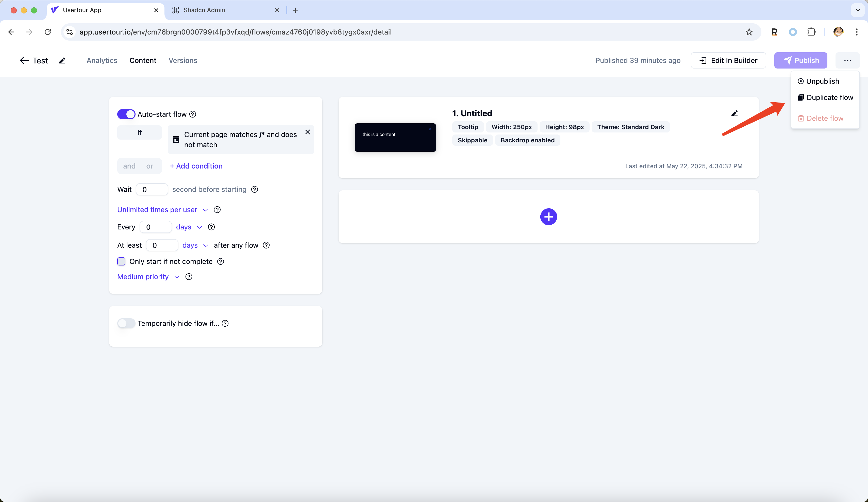Image resolution: width=868 pixels, height=502 pixels.
Task: Open Chrome profile avatar
Action: coord(838,32)
